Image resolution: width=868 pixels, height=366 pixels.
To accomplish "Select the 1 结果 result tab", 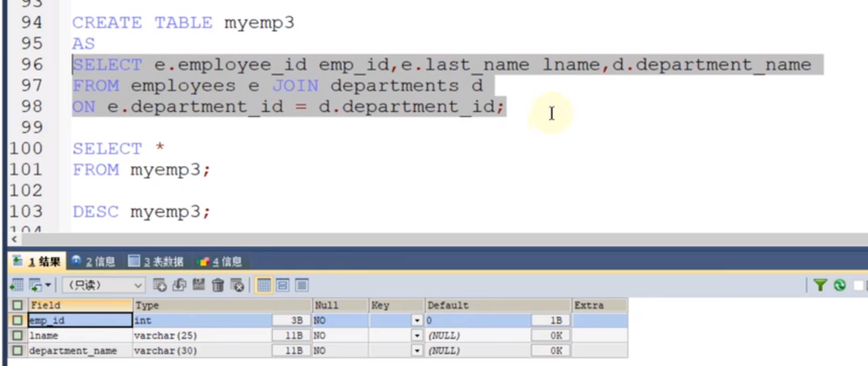I will point(37,261).
